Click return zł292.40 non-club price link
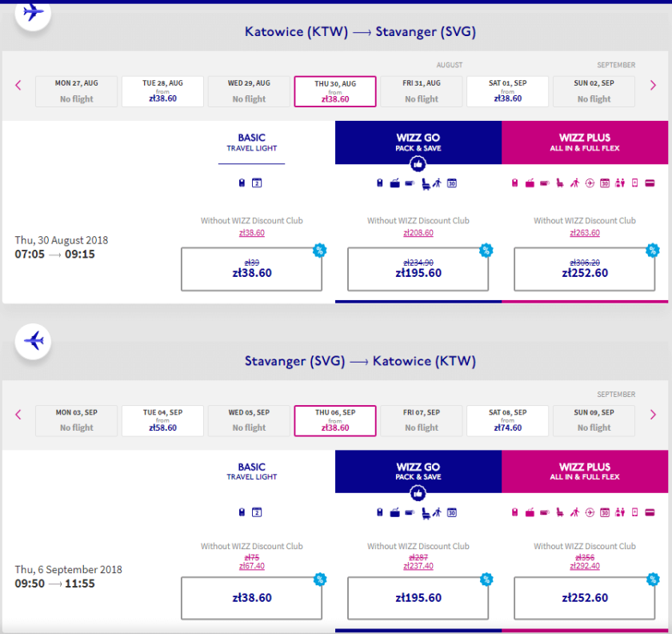The height and width of the screenshot is (634, 672). (x=585, y=566)
